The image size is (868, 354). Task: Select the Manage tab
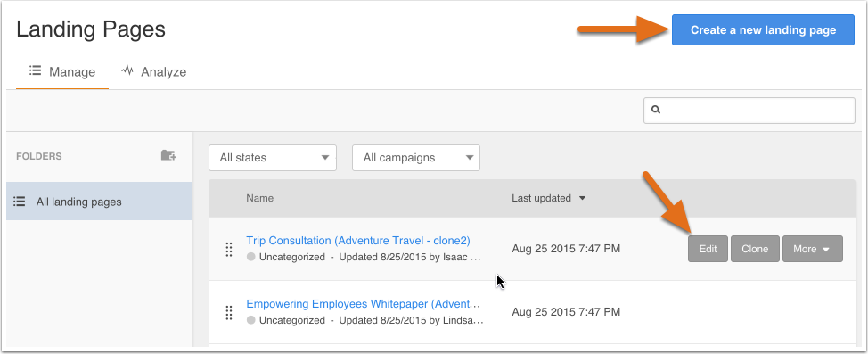tap(62, 72)
